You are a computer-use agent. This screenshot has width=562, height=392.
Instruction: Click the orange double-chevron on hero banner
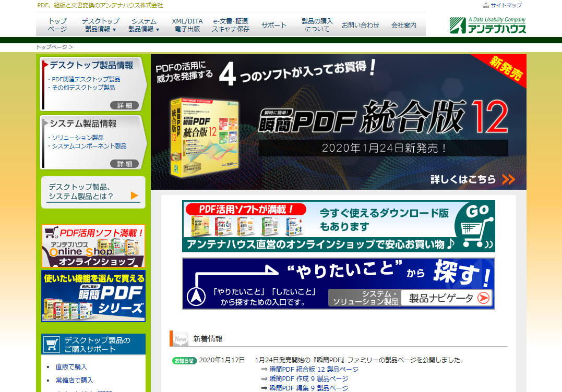tap(509, 179)
